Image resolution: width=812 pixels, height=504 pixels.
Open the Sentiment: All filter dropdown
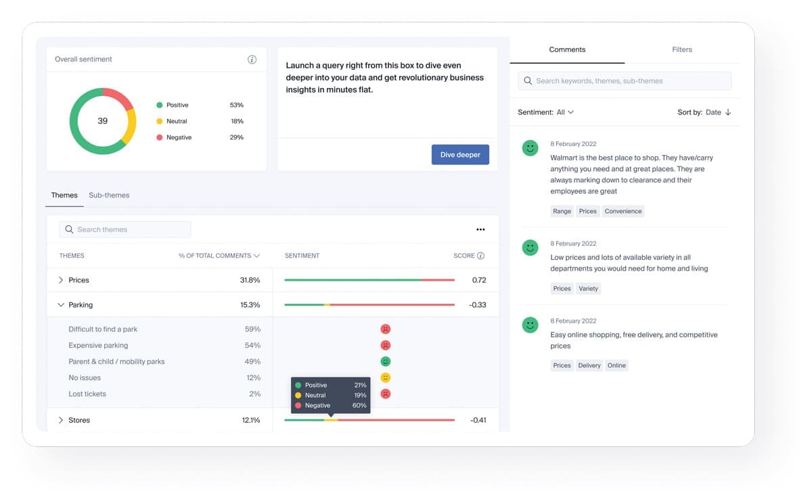[546, 112]
